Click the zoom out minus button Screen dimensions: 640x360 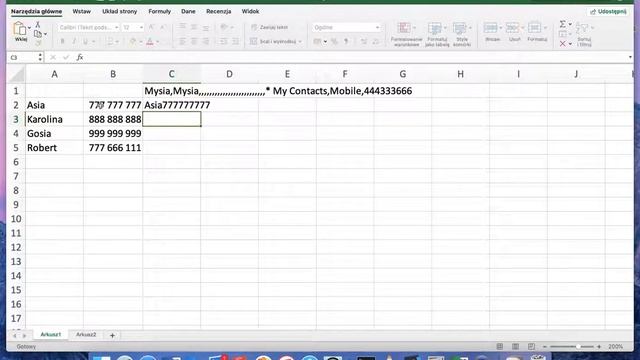tap(544, 347)
